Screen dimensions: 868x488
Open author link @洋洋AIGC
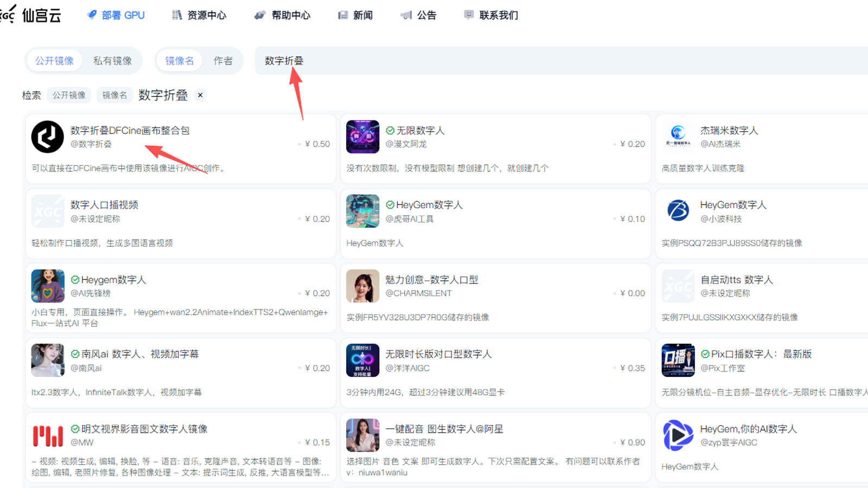pyautogui.click(x=407, y=368)
